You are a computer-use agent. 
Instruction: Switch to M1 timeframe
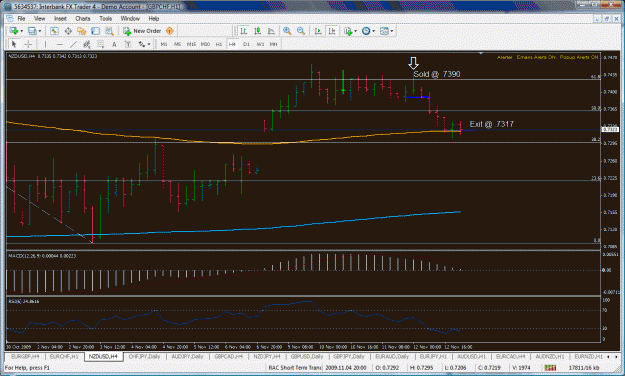point(164,44)
